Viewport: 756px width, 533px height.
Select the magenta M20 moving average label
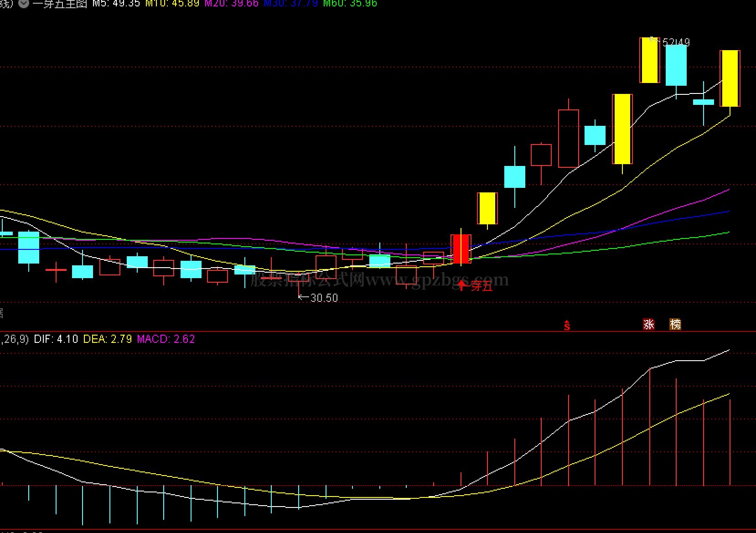(x=231, y=3)
